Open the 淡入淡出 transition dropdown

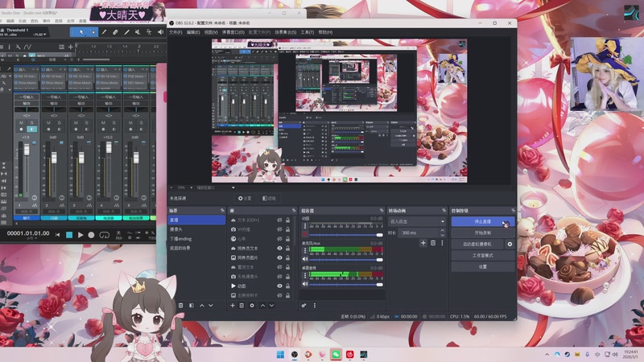(417, 221)
